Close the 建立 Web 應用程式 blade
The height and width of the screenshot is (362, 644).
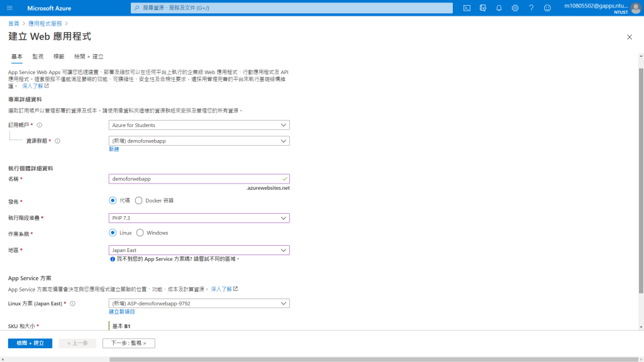[629, 37]
